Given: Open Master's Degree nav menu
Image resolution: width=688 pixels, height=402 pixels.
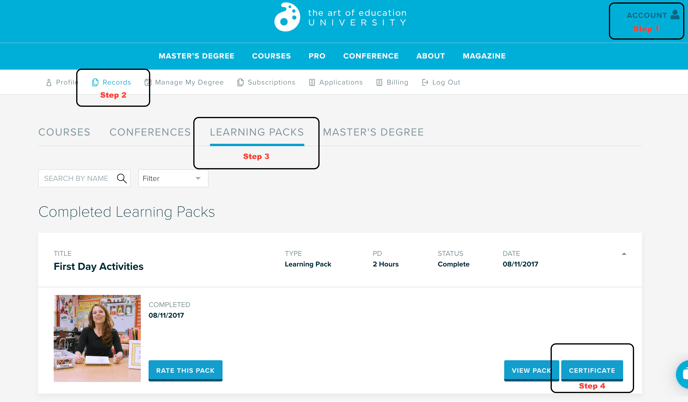Looking at the screenshot, I should coord(196,56).
